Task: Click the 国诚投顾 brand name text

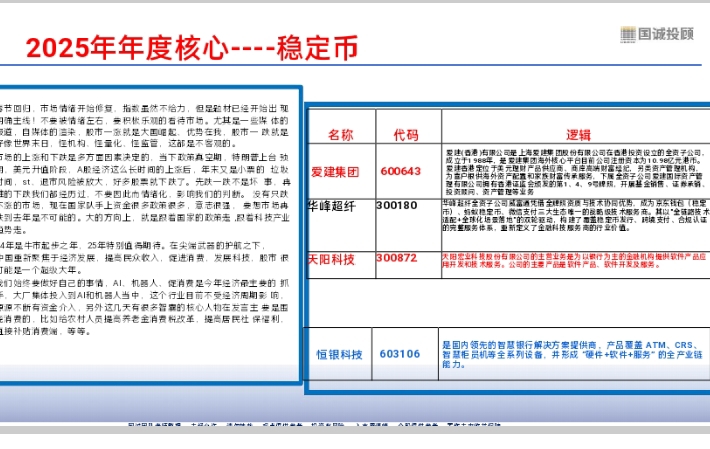Action: (666, 34)
